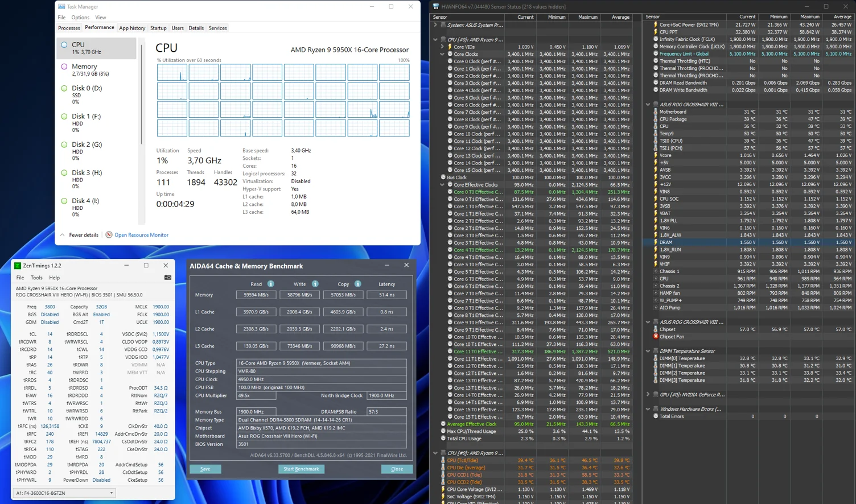Click the icon beside Total CPU Usage
This screenshot has width=856, height=504.
[443, 439]
